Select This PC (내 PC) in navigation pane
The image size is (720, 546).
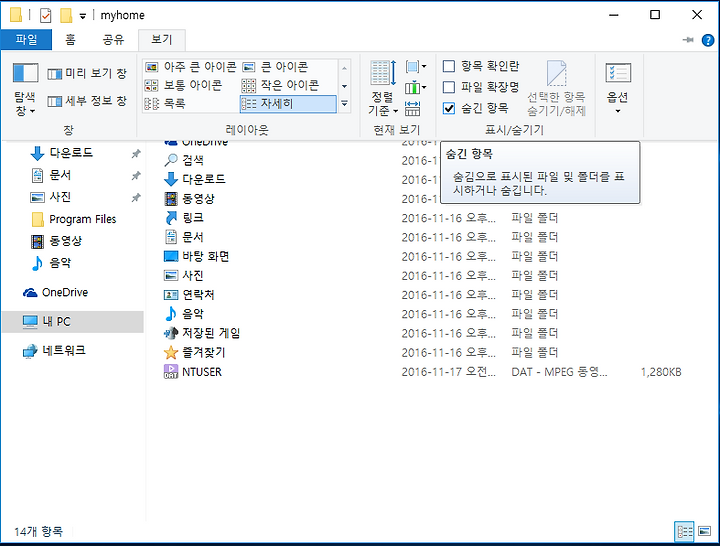(73, 321)
